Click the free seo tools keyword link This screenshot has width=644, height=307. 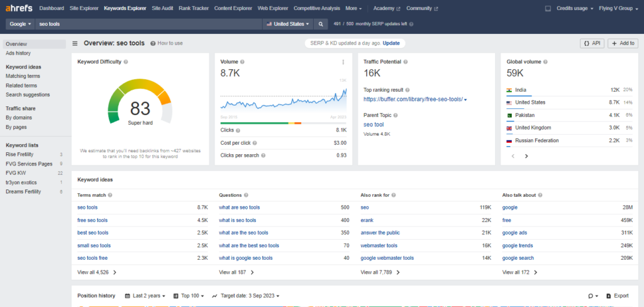pos(92,220)
